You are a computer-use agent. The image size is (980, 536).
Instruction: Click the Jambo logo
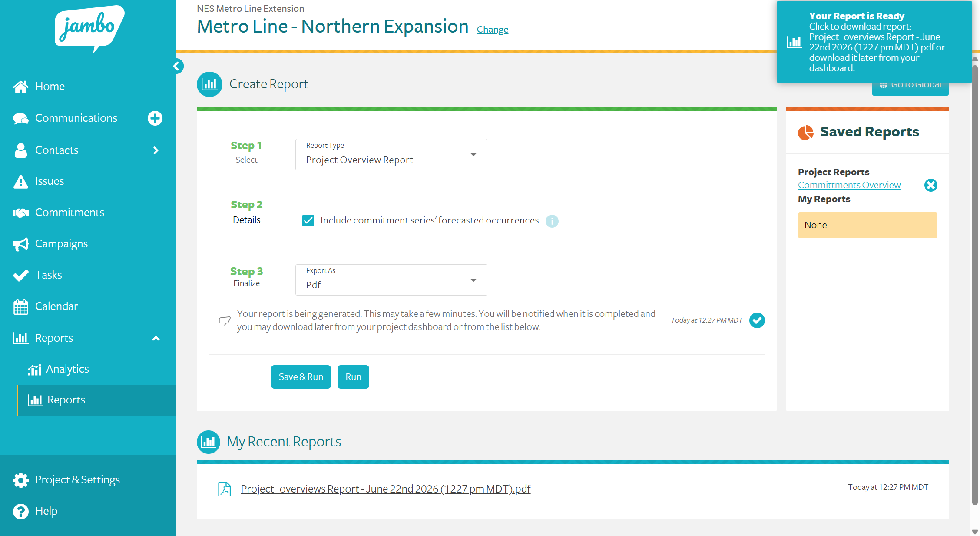pos(89,29)
